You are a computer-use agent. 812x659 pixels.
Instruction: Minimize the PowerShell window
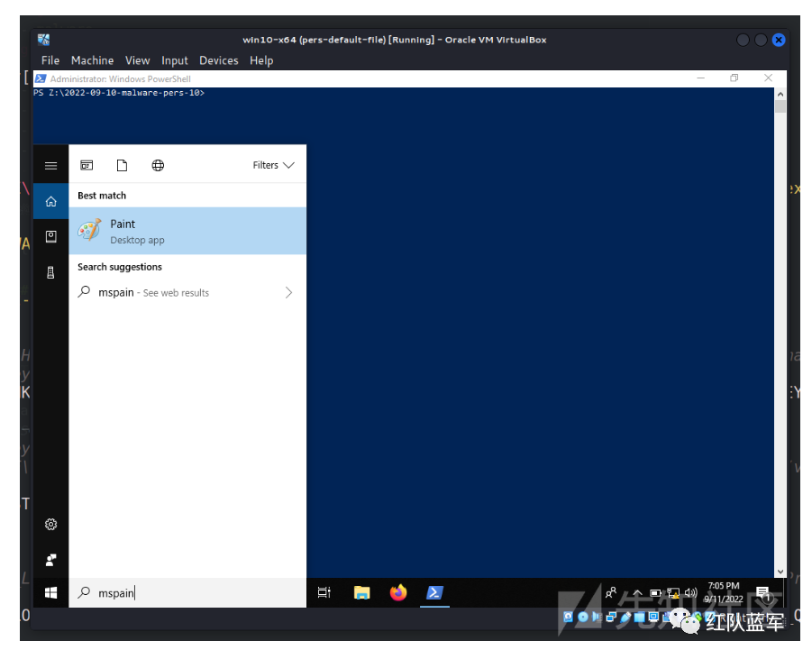point(700,78)
